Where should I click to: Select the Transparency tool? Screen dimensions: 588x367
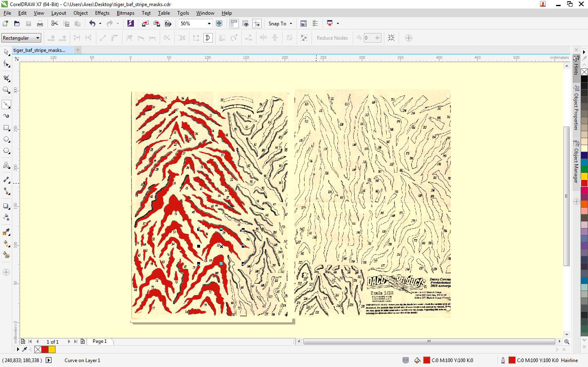[x=6, y=217]
